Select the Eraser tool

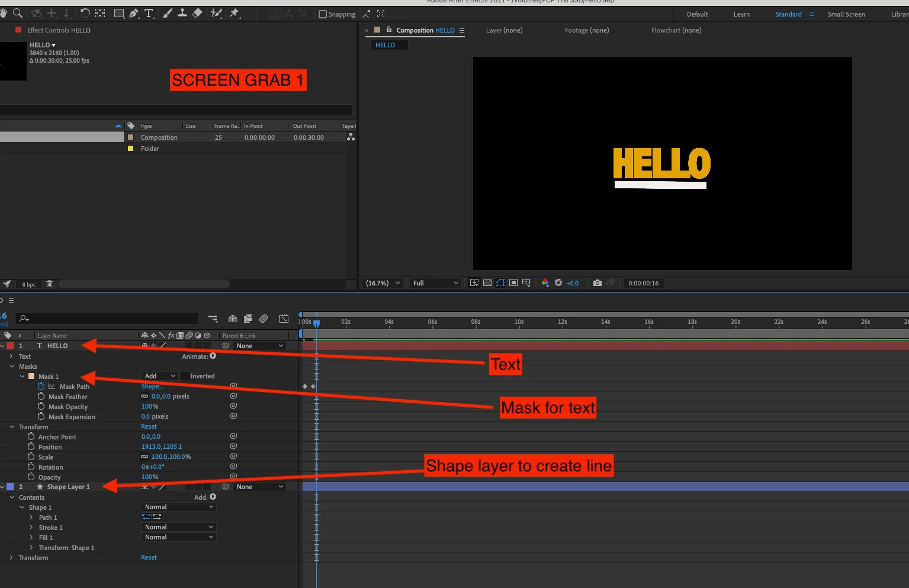(198, 13)
